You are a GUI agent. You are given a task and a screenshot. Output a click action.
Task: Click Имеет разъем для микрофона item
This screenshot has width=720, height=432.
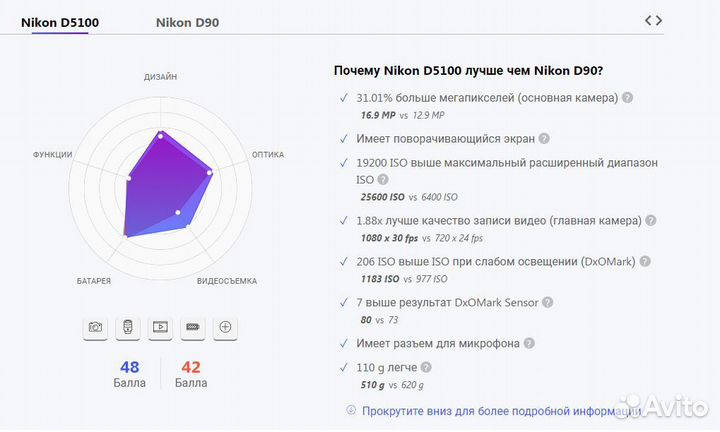coord(438,343)
